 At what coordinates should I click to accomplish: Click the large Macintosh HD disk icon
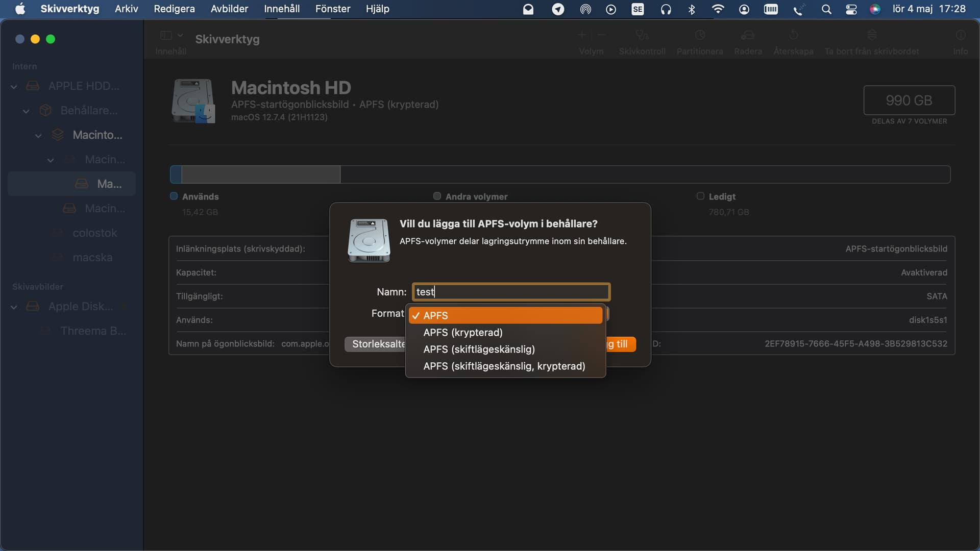click(193, 101)
